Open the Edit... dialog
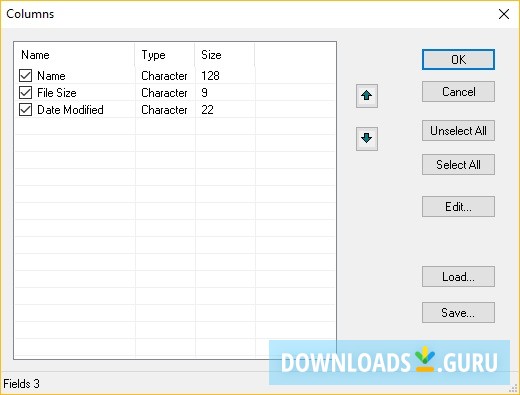This screenshot has height=395, width=520. pos(458,207)
